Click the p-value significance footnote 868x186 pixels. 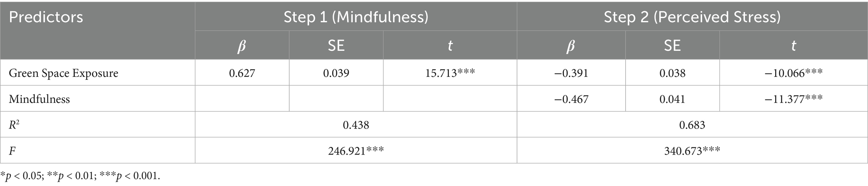80,176
